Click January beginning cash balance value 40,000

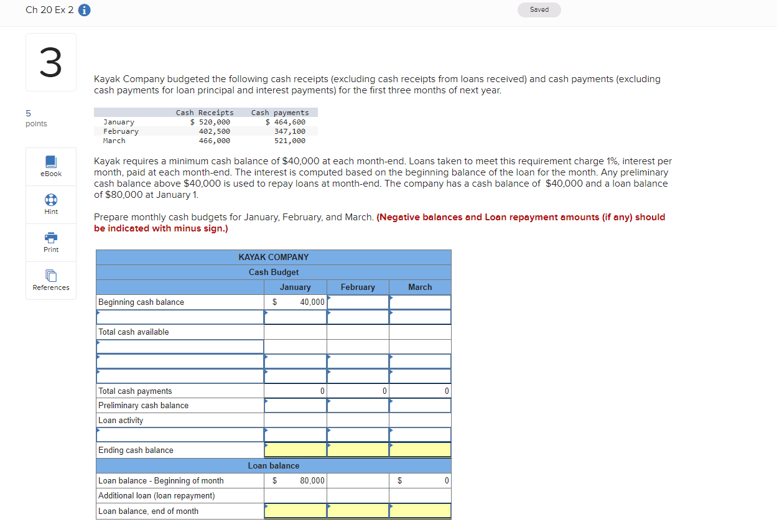pyautogui.click(x=295, y=302)
